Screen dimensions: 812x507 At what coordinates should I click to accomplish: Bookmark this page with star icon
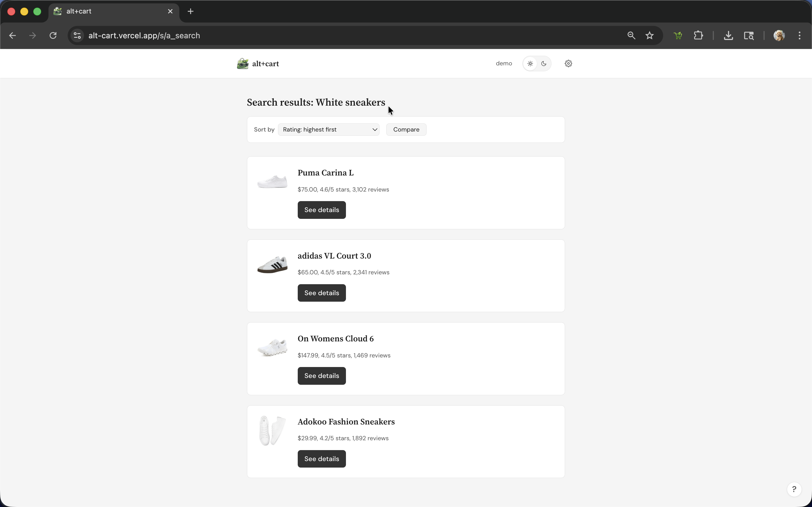tap(650, 35)
